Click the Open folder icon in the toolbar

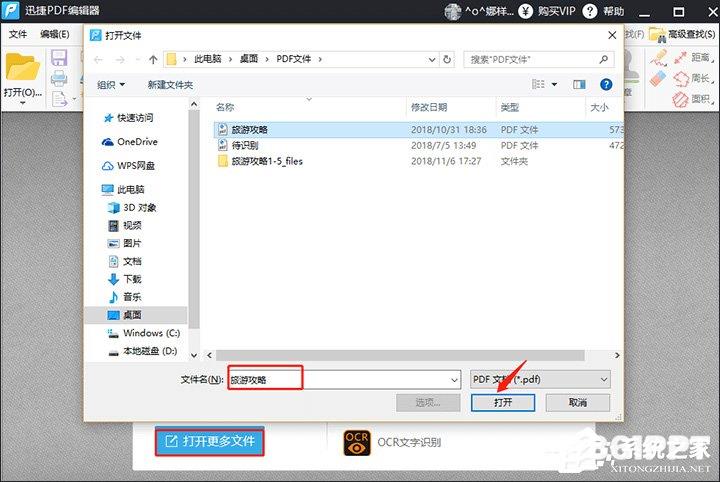[x=22, y=67]
